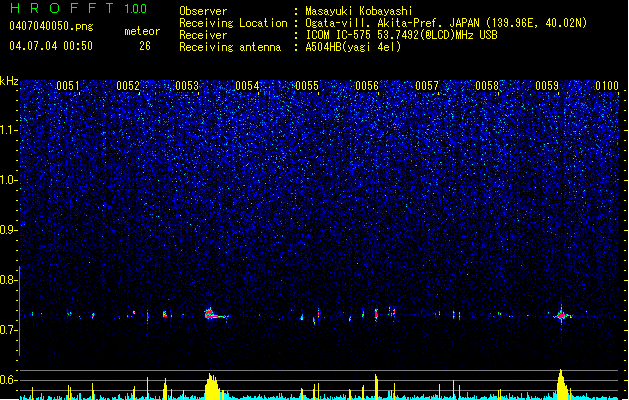The image size is (629, 400).
Task: Click the yellow power peak after 0059
Action: click(562, 384)
